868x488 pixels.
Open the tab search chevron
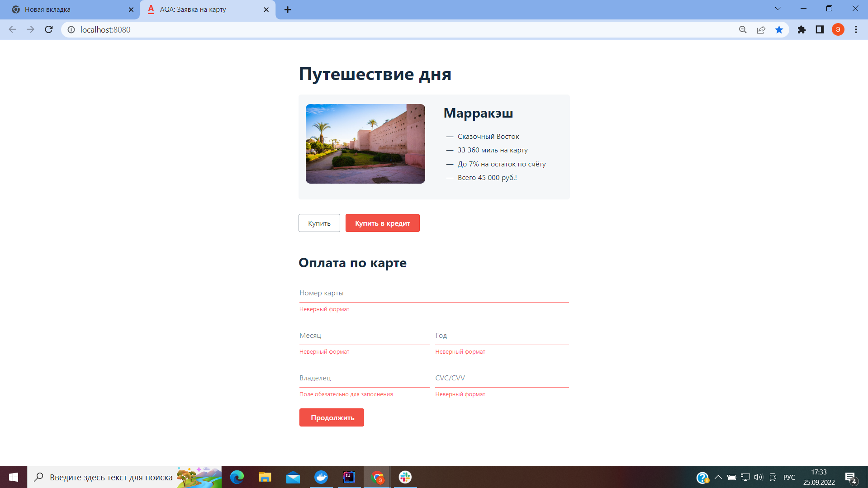(777, 8)
